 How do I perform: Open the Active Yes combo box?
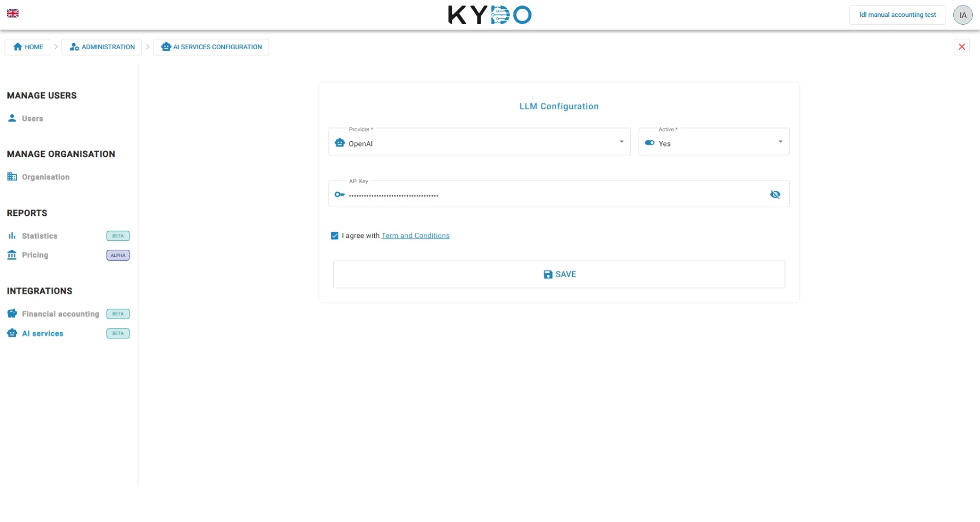tap(714, 142)
